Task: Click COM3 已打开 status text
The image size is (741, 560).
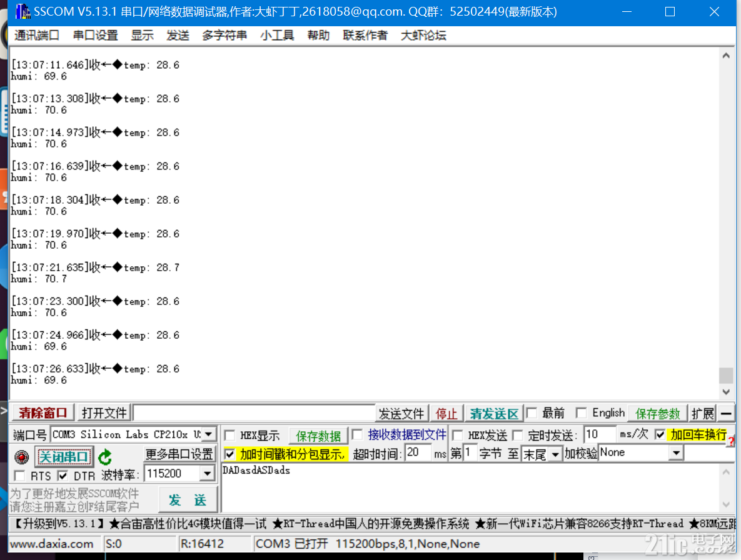Action: [291, 544]
